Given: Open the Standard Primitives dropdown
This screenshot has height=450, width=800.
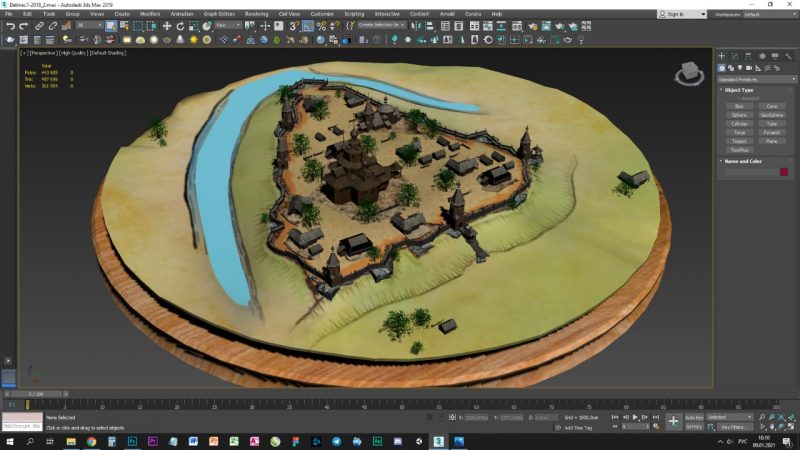Looking at the screenshot, I should coord(755,79).
